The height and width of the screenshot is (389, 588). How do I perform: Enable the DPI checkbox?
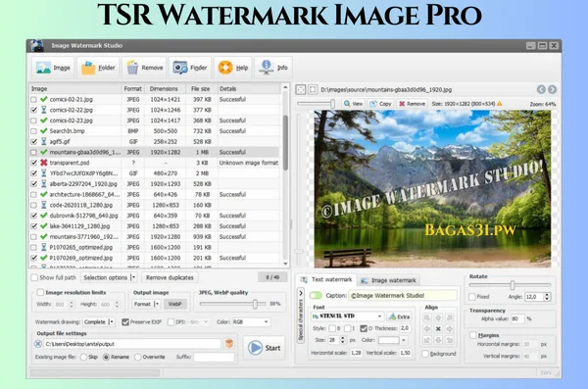171,321
